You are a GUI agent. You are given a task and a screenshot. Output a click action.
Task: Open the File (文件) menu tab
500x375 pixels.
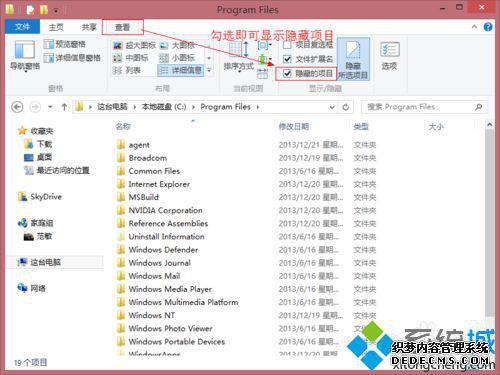point(22,27)
